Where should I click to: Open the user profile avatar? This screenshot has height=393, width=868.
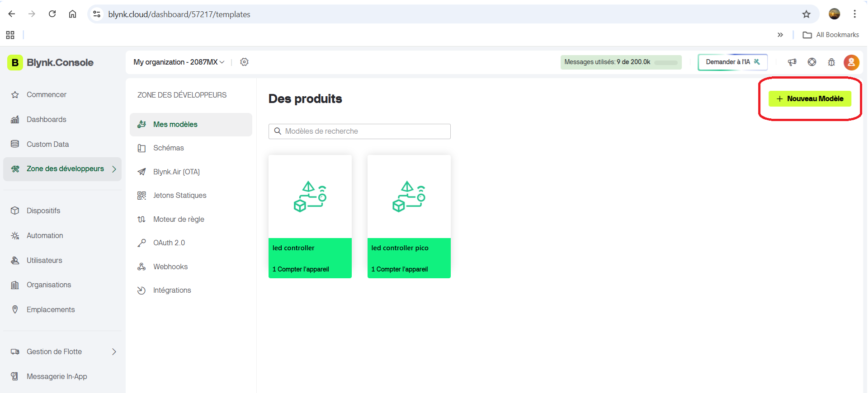click(851, 62)
